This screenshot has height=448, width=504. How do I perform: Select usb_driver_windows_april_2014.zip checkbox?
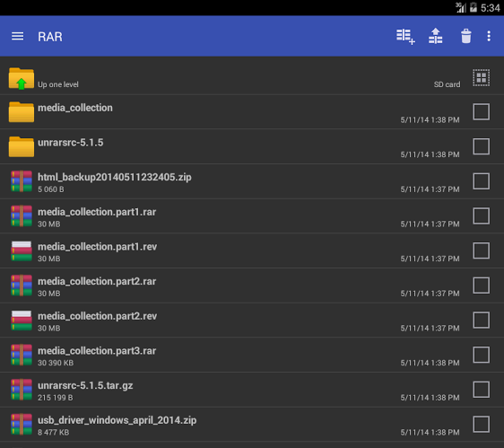[482, 425]
